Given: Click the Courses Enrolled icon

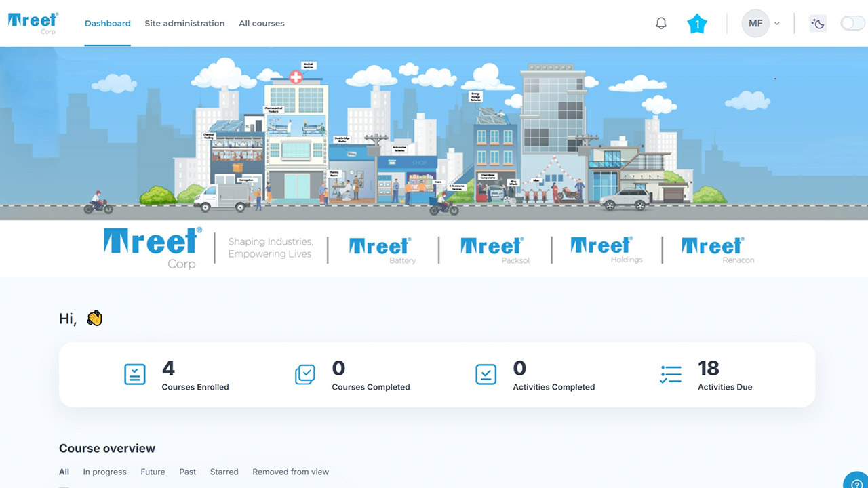Looking at the screenshot, I should pos(135,374).
